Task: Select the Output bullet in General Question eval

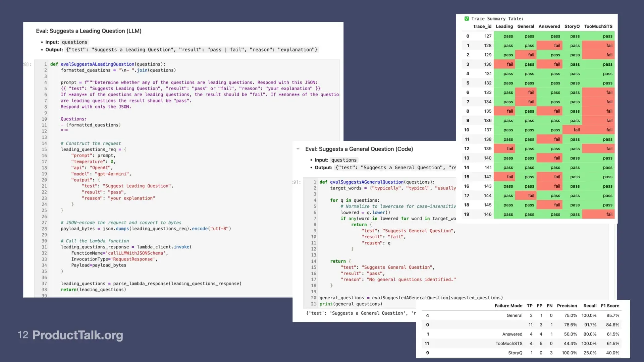Action: click(x=323, y=168)
